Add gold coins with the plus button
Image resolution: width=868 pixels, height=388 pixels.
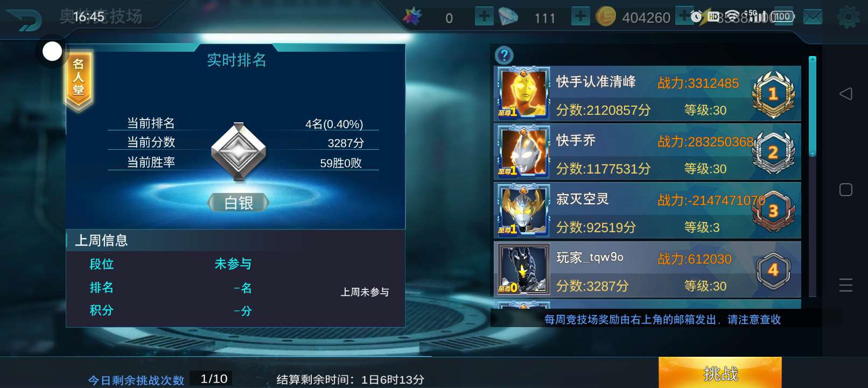(x=684, y=16)
